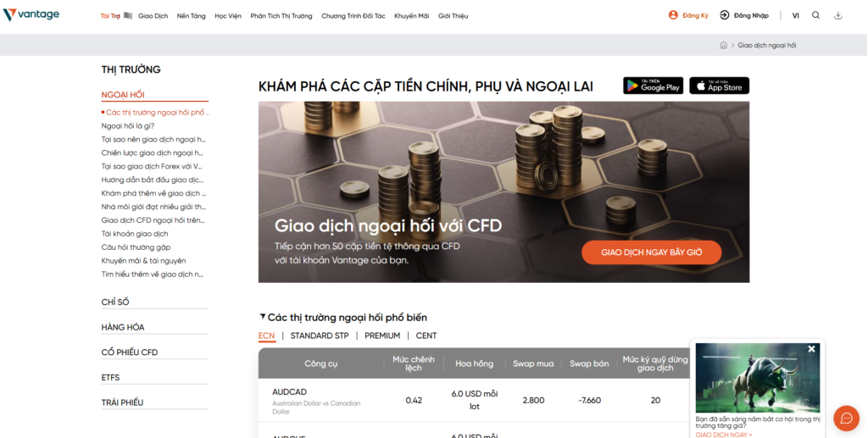Close the bull market promo popup

tap(811, 349)
